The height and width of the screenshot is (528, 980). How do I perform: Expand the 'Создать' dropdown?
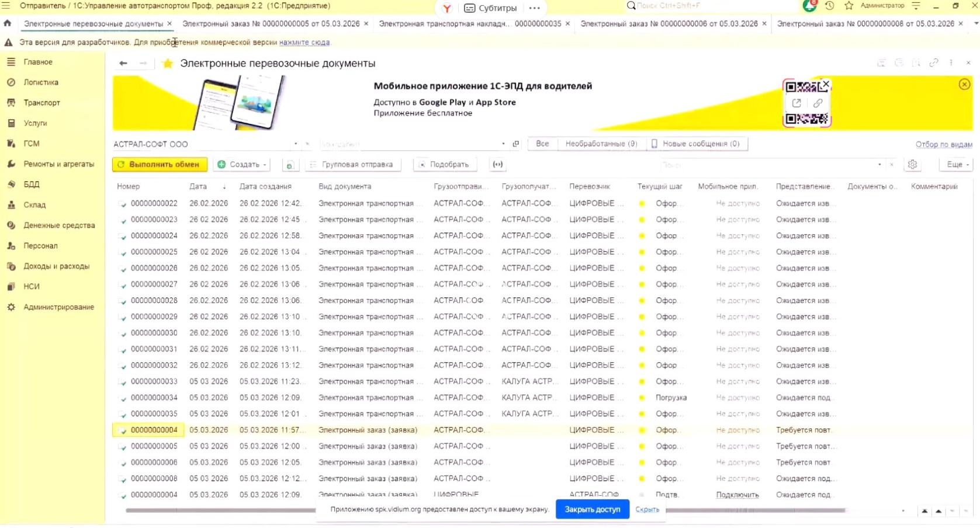coord(242,165)
